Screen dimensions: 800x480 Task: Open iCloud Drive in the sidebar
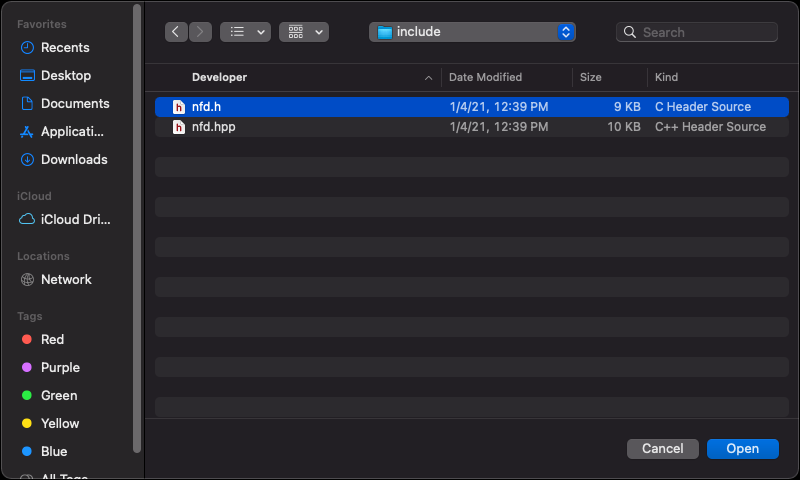pos(75,219)
